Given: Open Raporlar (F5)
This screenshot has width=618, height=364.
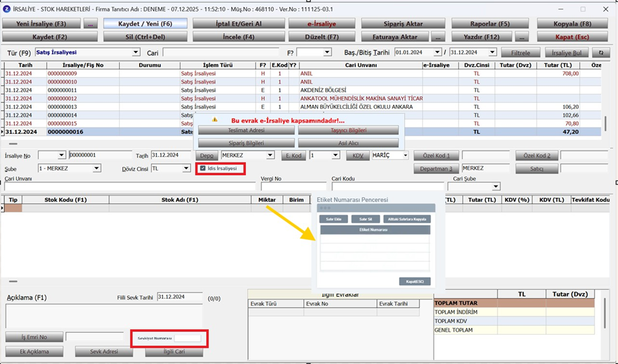Looking at the screenshot, I should click(x=490, y=24).
